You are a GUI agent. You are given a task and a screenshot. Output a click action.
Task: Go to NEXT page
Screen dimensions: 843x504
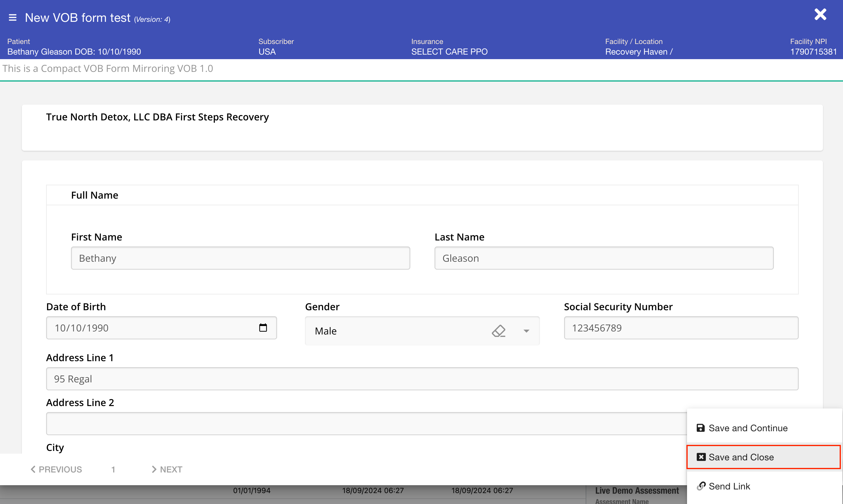pyautogui.click(x=167, y=469)
